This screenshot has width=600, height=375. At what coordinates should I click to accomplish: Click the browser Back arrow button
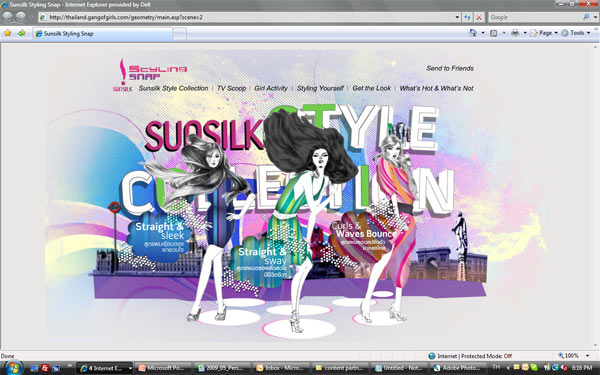[x=7, y=17]
